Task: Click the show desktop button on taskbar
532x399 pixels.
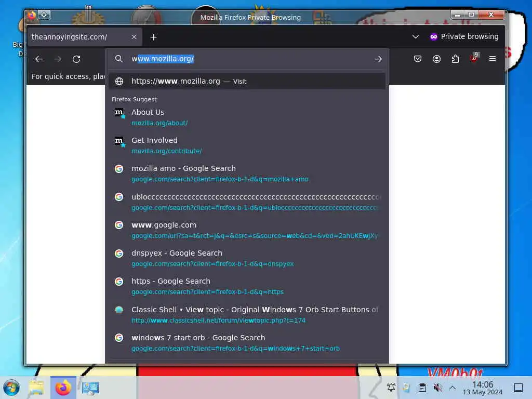Action: tap(518, 388)
